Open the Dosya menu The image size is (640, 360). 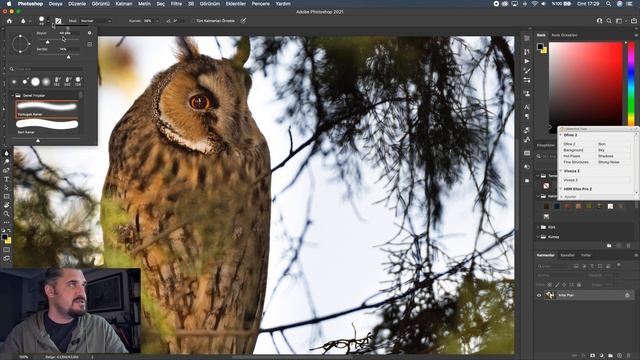point(56,4)
